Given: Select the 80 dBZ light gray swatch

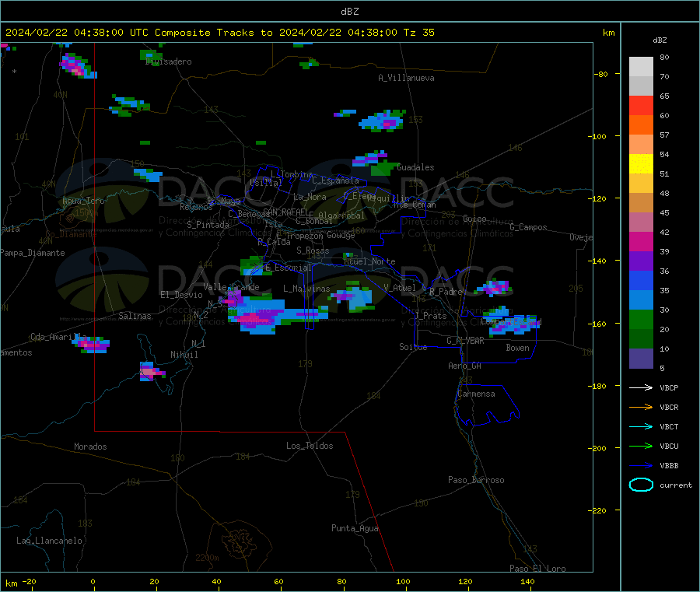Looking at the screenshot, I should tap(641, 67).
